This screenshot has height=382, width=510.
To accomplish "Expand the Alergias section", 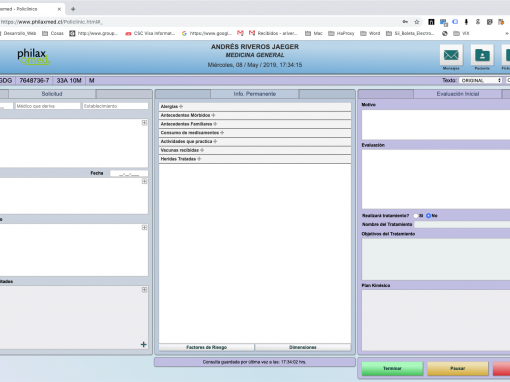I will tap(181, 106).
